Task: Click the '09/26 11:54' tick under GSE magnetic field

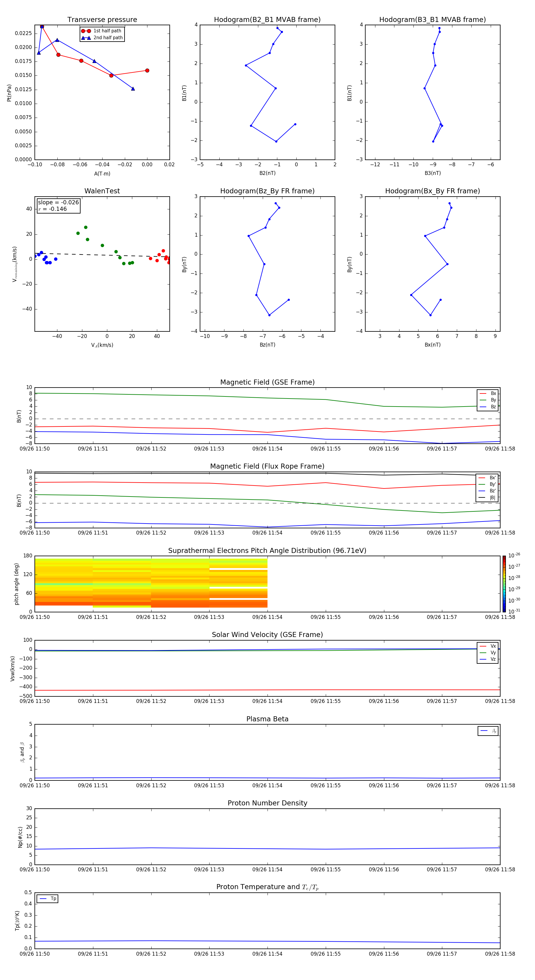Action: point(267,448)
